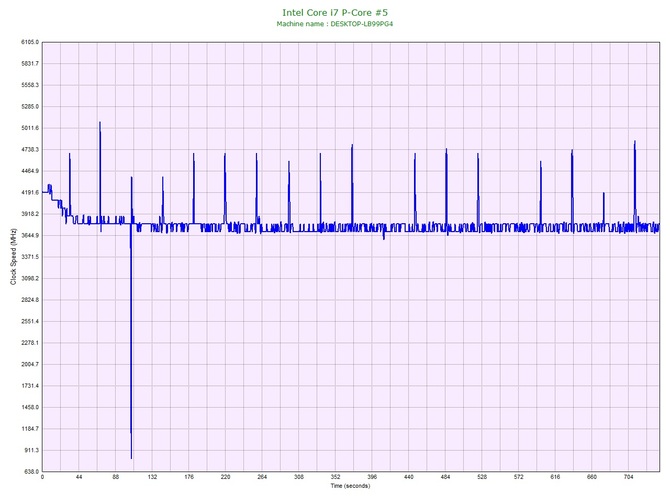Select the 3098.2 y-axis value
This screenshot has height=503, width=670.
tap(30, 279)
